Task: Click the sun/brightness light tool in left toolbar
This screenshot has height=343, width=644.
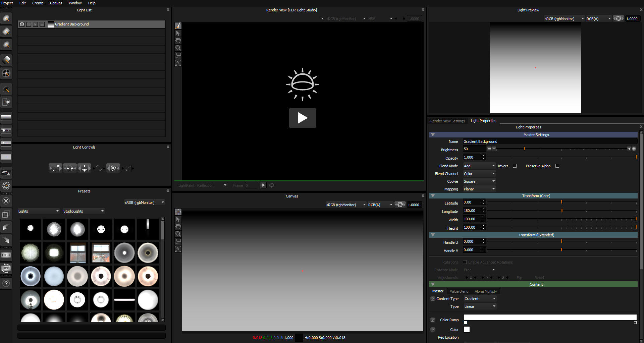Action: click(6, 102)
